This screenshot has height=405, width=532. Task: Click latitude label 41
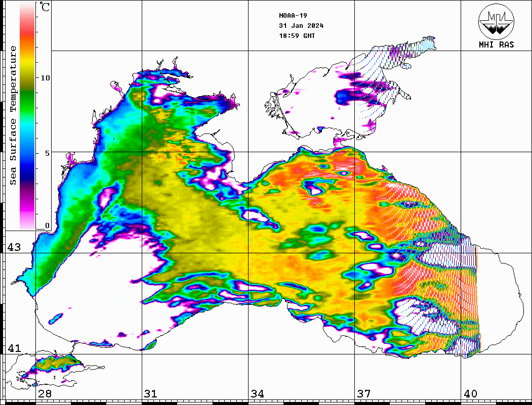click(14, 348)
